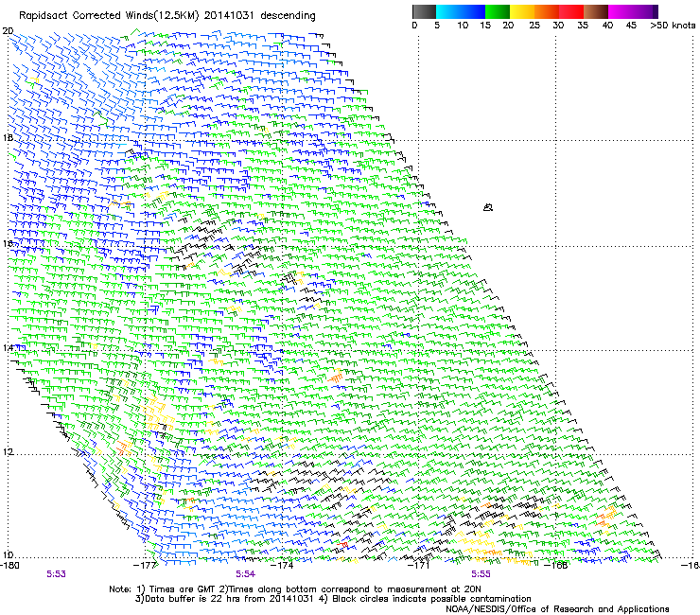Click the "Note: 1) Times are GMT" text
Image resolution: width=700 pixels, height=615 pixels.
(163, 589)
